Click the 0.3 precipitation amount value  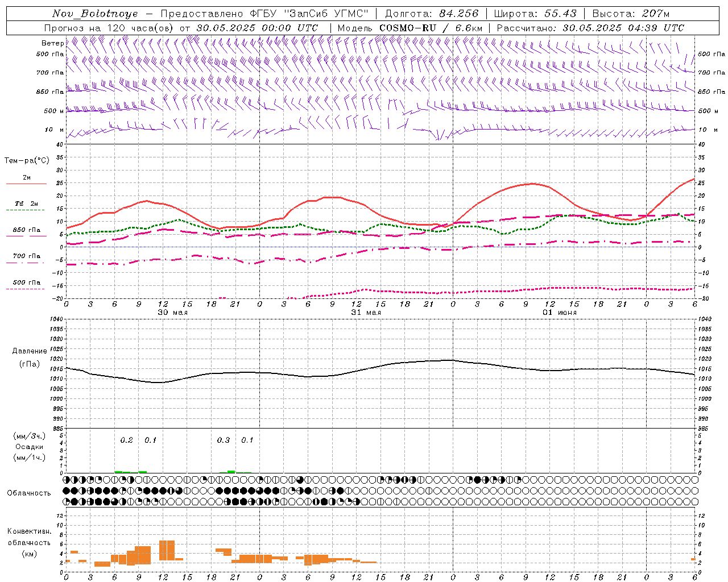pyautogui.click(x=224, y=440)
